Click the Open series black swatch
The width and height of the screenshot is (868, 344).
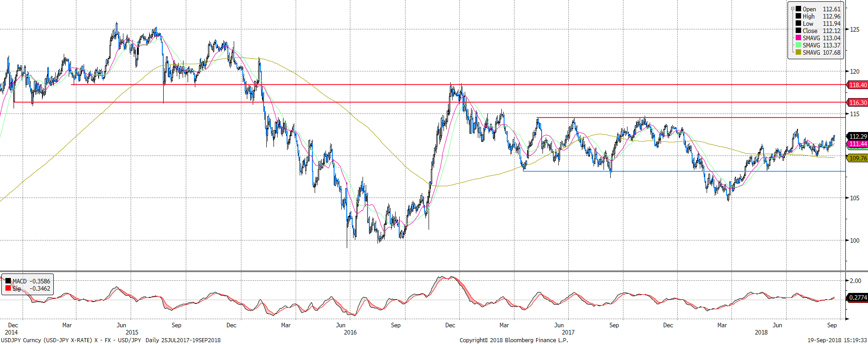tap(798, 9)
